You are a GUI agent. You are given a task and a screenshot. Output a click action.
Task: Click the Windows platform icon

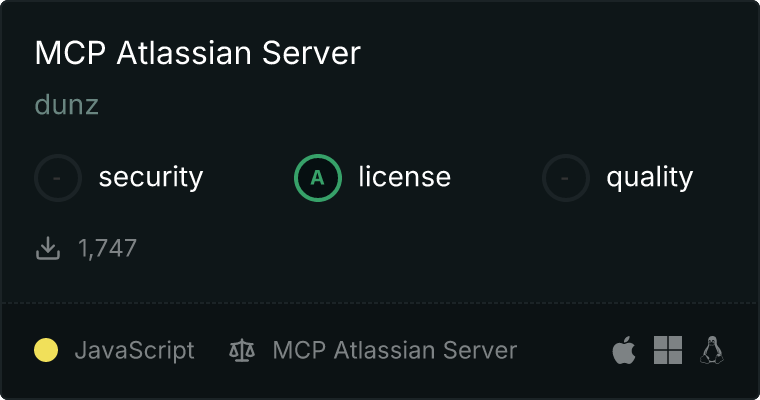point(668,350)
